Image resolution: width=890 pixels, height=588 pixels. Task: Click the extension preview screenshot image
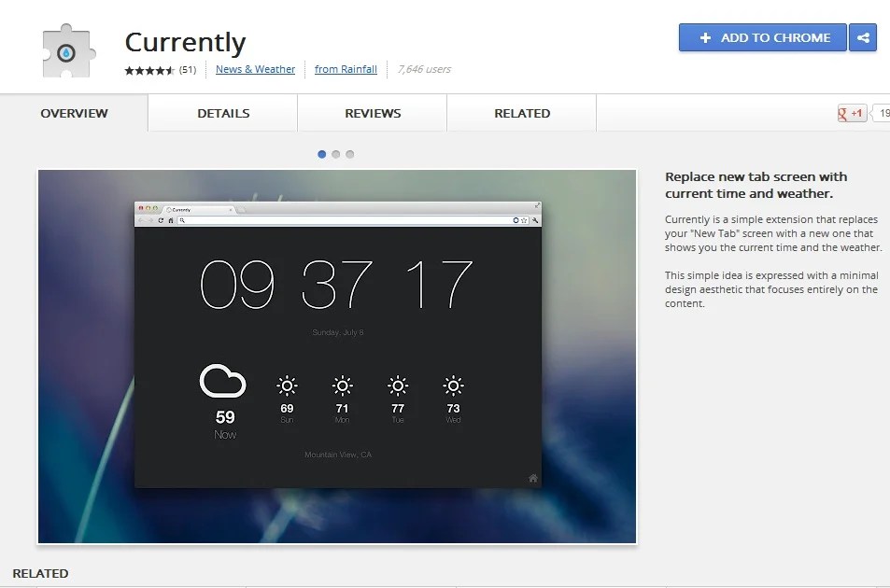[x=337, y=357]
